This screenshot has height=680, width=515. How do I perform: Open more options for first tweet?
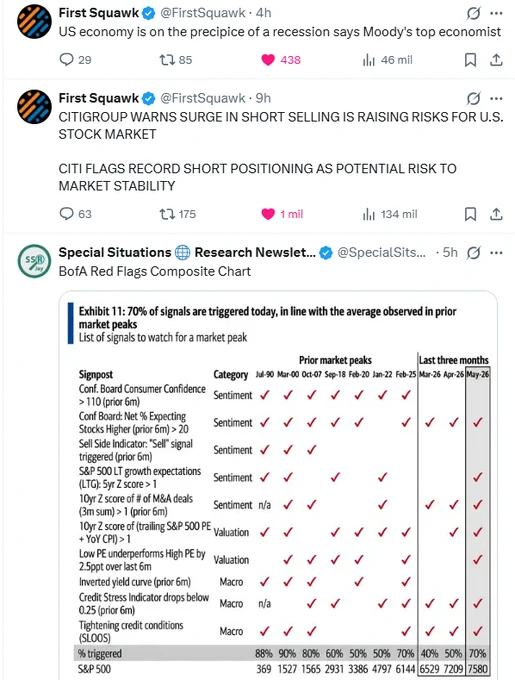(x=496, y=13)
